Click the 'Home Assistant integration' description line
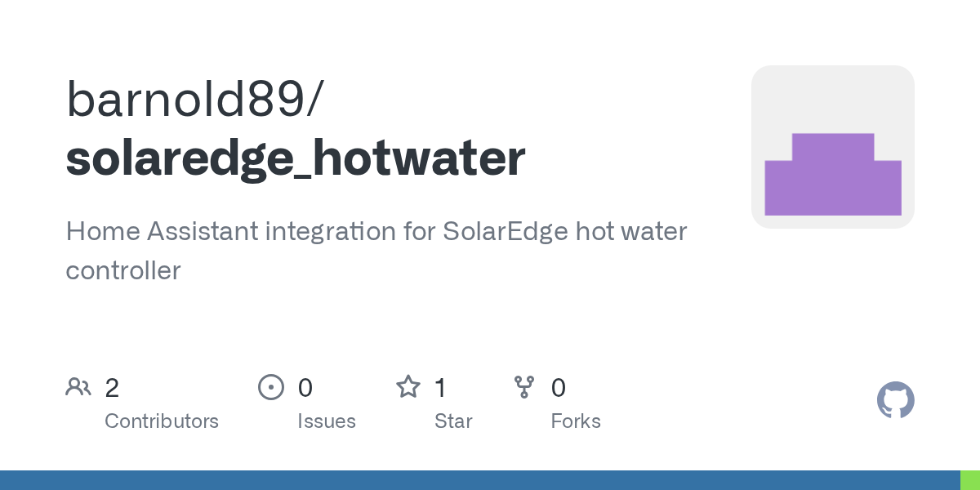980x490 pixels. [x=376, y=231]
